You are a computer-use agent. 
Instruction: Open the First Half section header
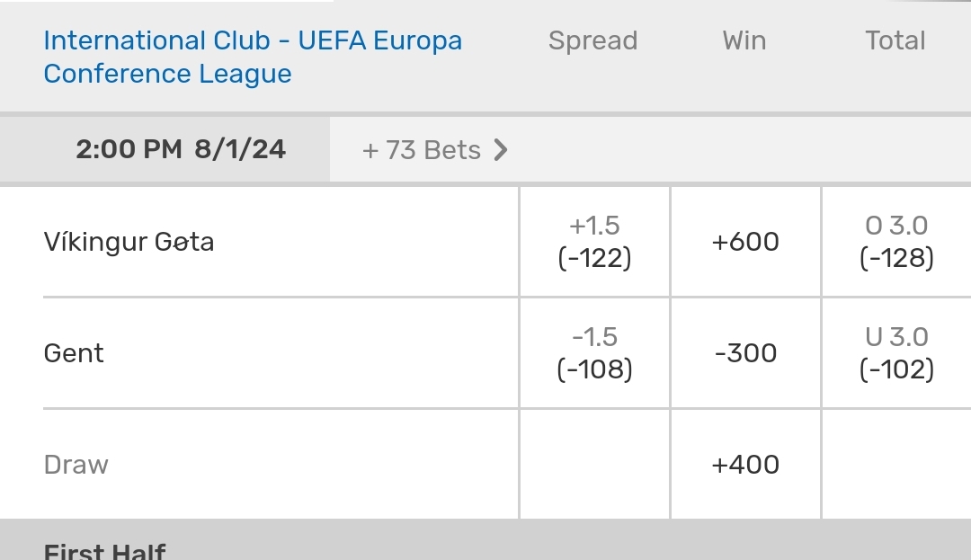104,547
